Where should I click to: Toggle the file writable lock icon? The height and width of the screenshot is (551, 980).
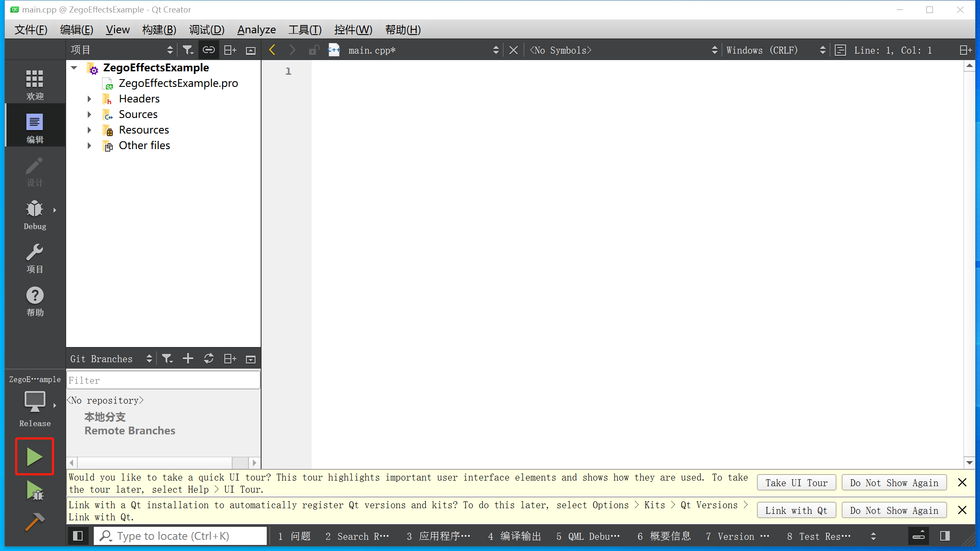pyautogui.click(x=314, y=50)
